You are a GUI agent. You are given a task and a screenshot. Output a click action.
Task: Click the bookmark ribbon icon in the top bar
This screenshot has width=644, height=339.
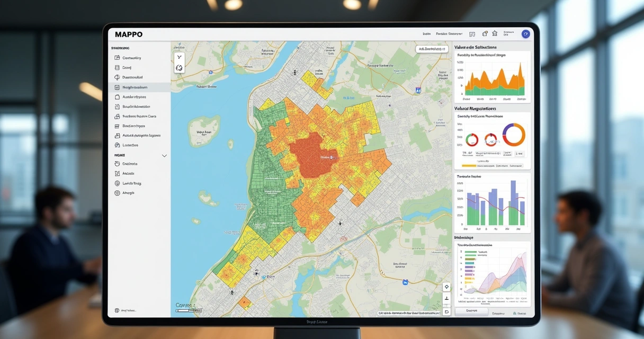click(494, 33)
